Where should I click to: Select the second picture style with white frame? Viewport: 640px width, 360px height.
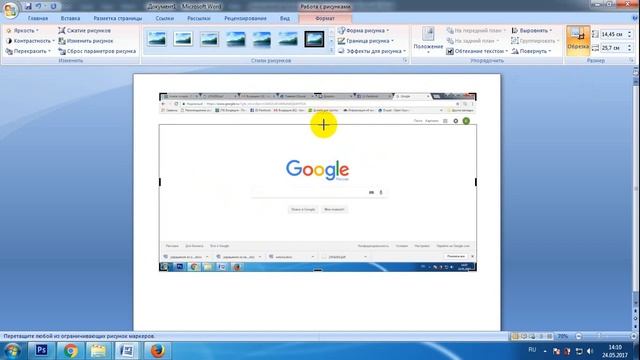pyautogui.click(x=183, y=39)
